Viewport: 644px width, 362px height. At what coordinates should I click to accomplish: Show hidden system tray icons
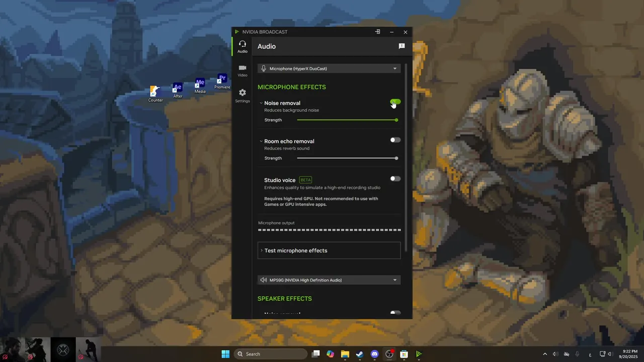(545, 354)
